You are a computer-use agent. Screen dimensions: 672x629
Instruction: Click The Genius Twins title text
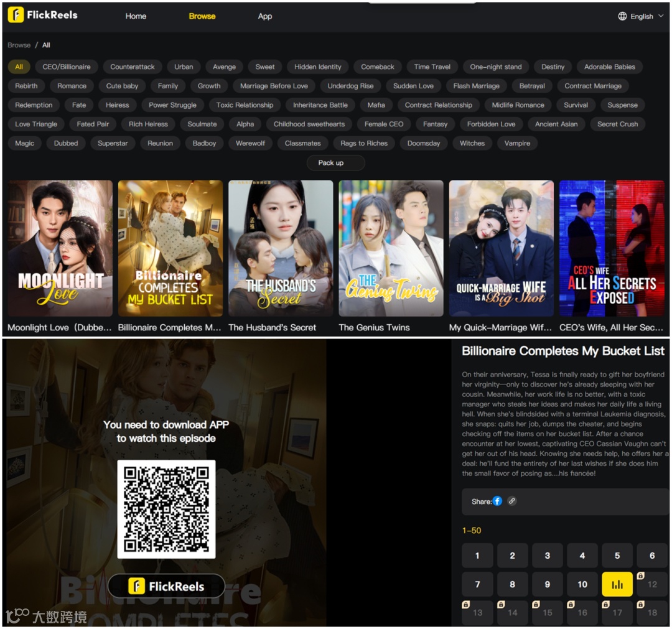(x=374, y=327)
